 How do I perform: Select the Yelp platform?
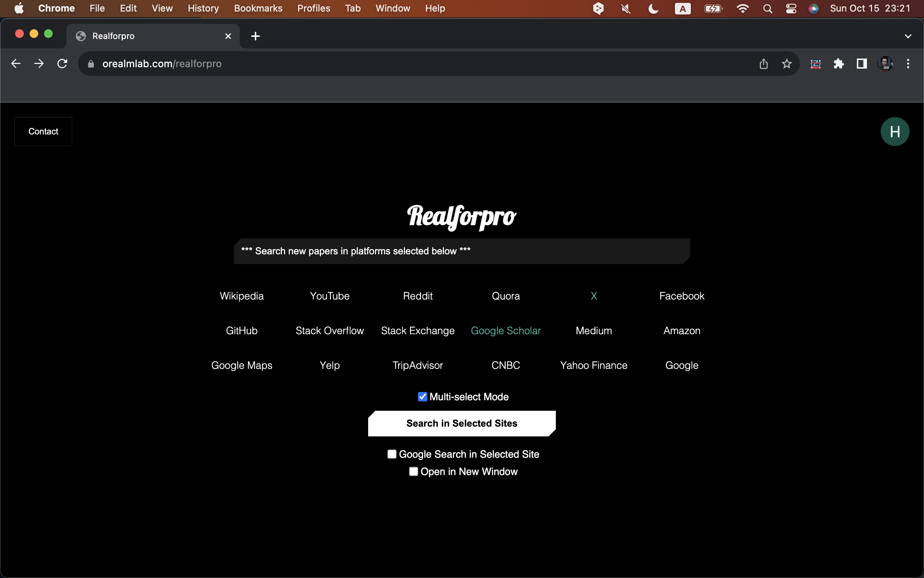[330, 366]
